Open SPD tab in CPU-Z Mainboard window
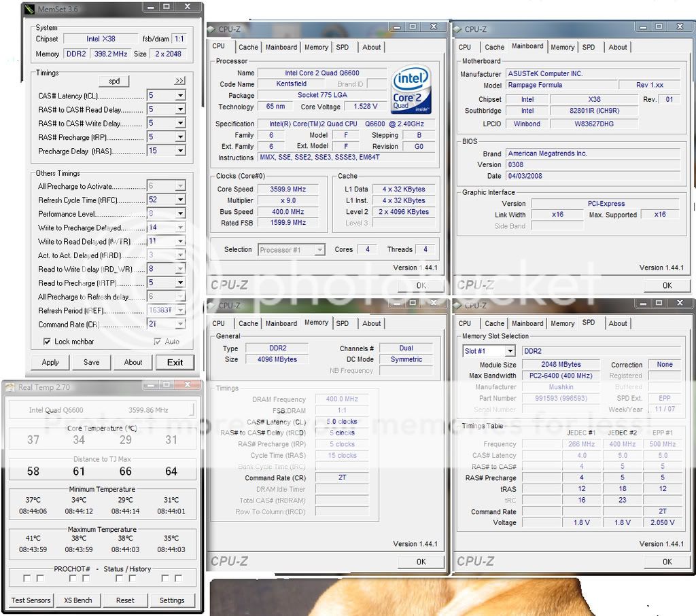This screenshot has width=696, height=616. pyautogui.click(x=589, y=47)
